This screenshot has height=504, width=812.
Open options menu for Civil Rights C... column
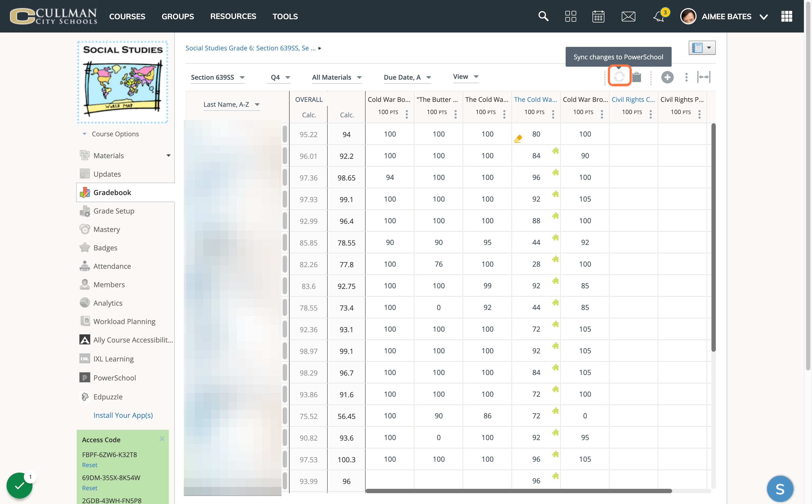(651, 114)
